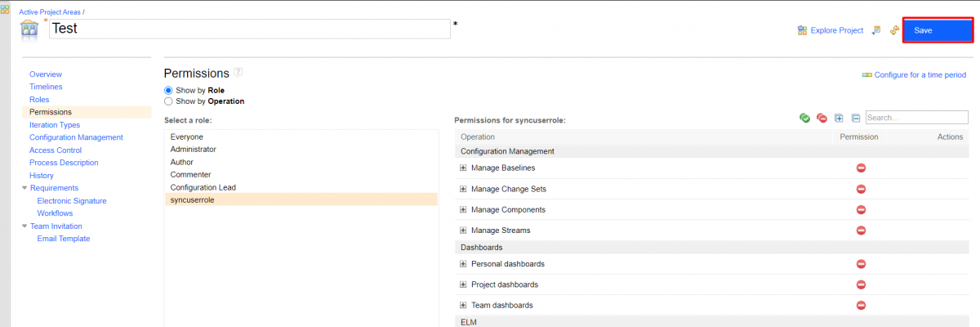
Task: Click the permissions Search field
Action: pyautogui.click(x=916, y=118)
